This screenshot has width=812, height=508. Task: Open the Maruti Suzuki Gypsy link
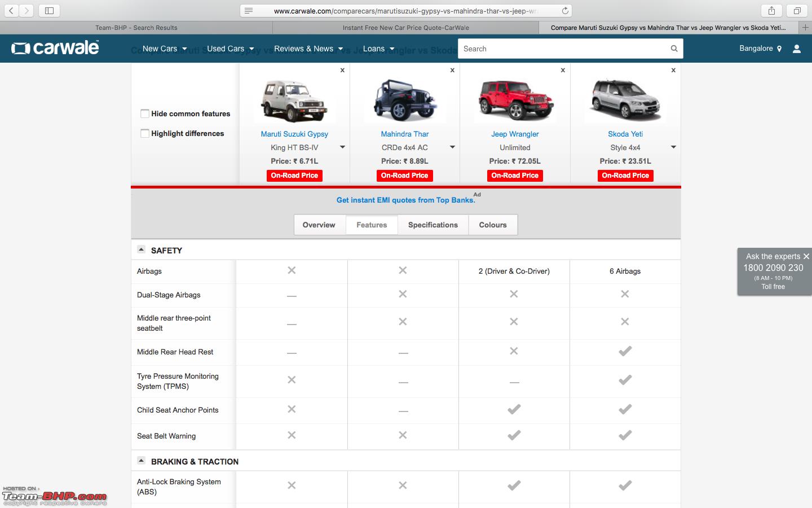click(294, 134)
